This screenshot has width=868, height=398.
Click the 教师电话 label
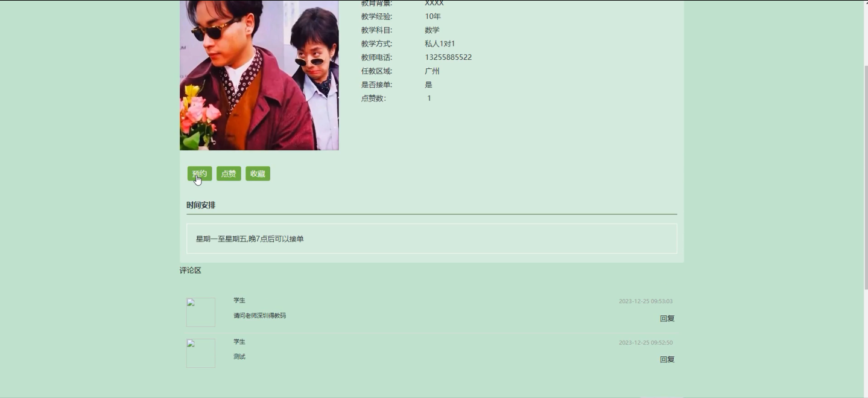coord(376,57)
